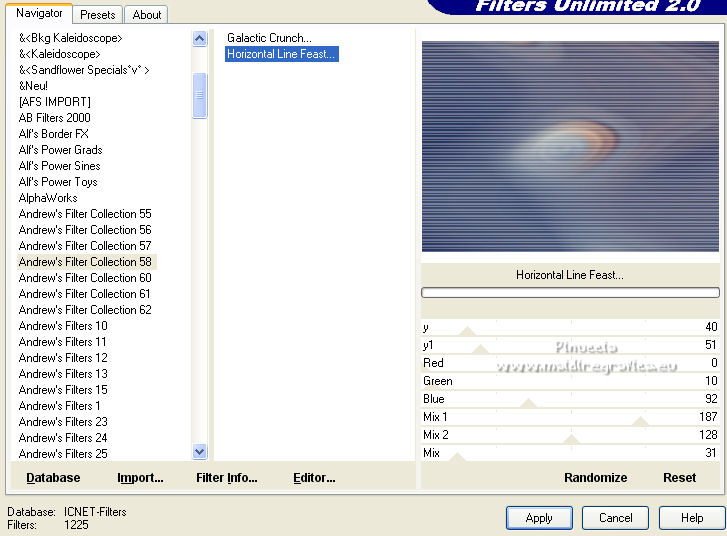Screen dimensions: 727x536
Task: Select Andrew's Filter Collection 56
Action: [85, 230]
